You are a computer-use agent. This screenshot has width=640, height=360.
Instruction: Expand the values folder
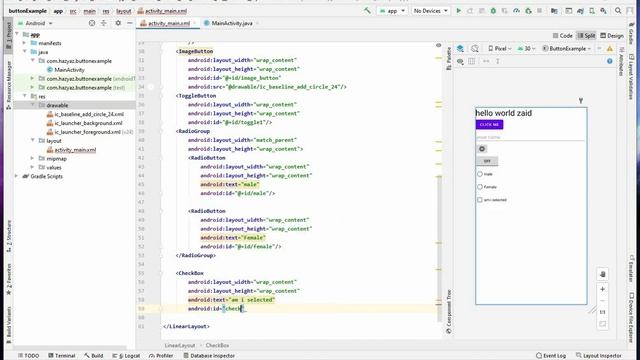coord(32,167)
